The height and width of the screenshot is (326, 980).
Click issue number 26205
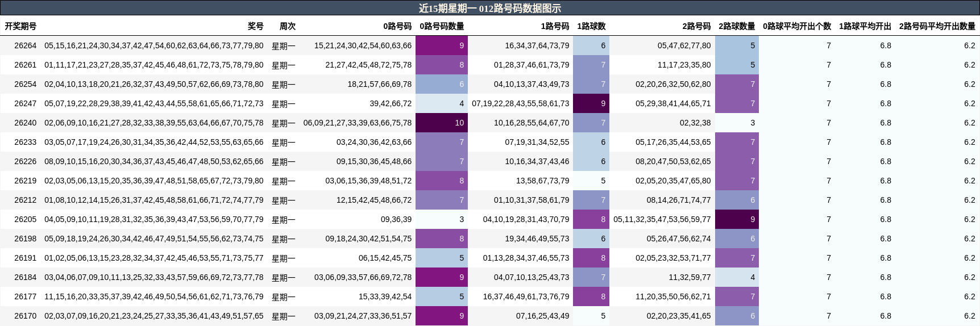[x=26, y=219]
